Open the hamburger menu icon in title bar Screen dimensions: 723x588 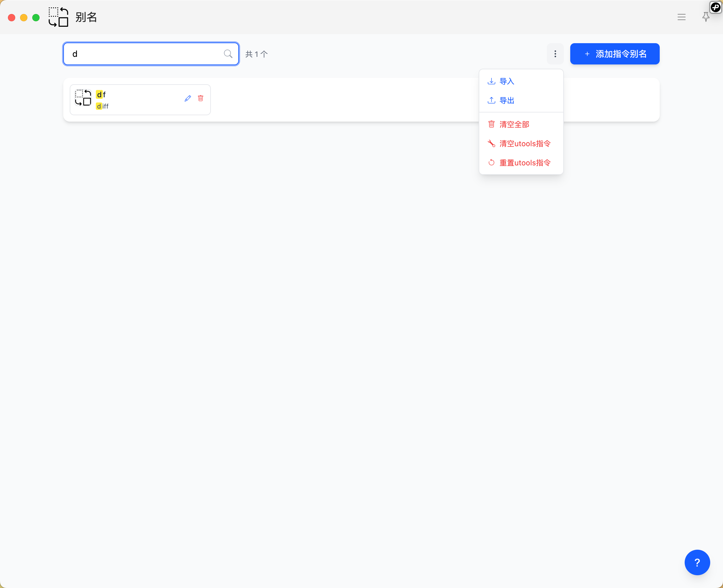pyautogui.click(x=681, y=17)
